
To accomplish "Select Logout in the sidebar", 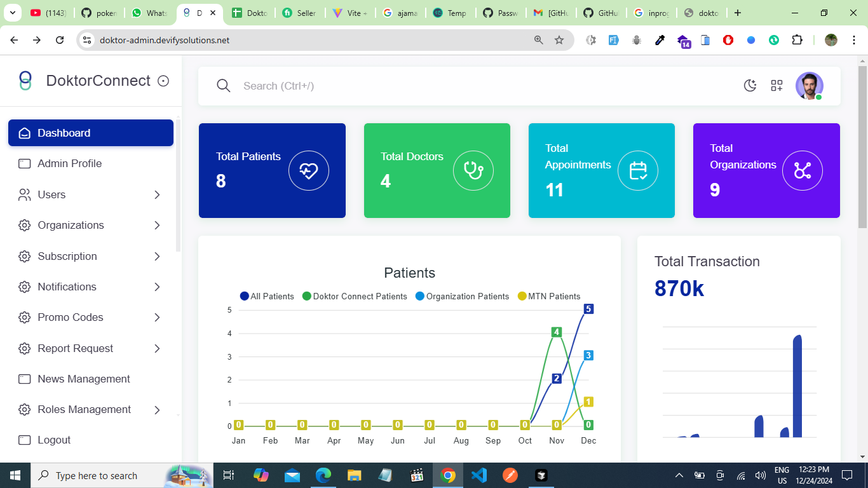I will click(x=91, y=440).
